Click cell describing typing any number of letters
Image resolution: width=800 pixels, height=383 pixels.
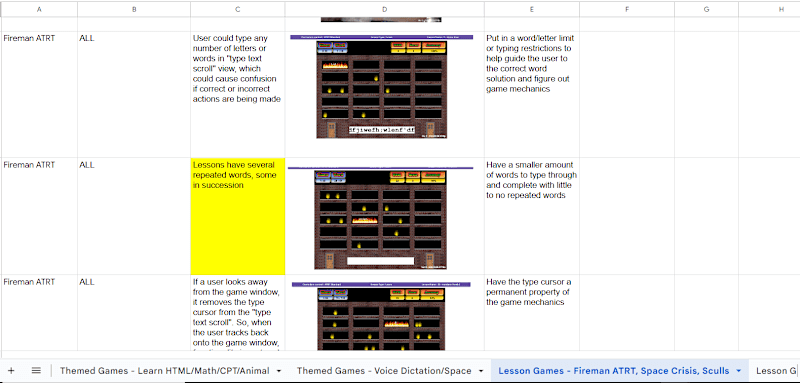click(x=238, y=94)
